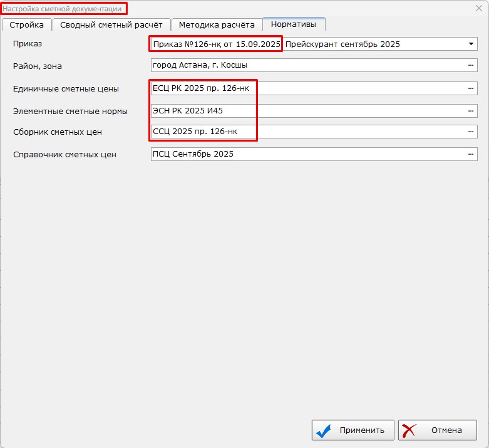489x448 pixels.
Task: Select the Нормативы tab
Action: click(294, 24)
